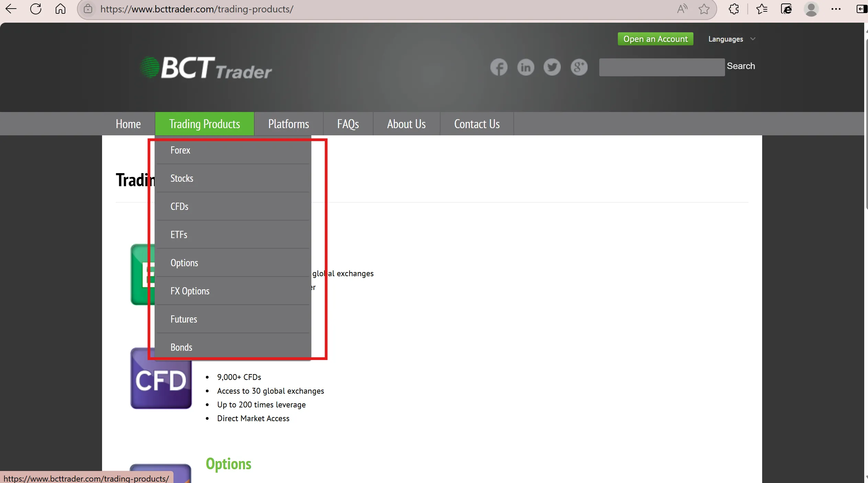Click 'Up to 200 times leverage' text

tap(261, 405)
